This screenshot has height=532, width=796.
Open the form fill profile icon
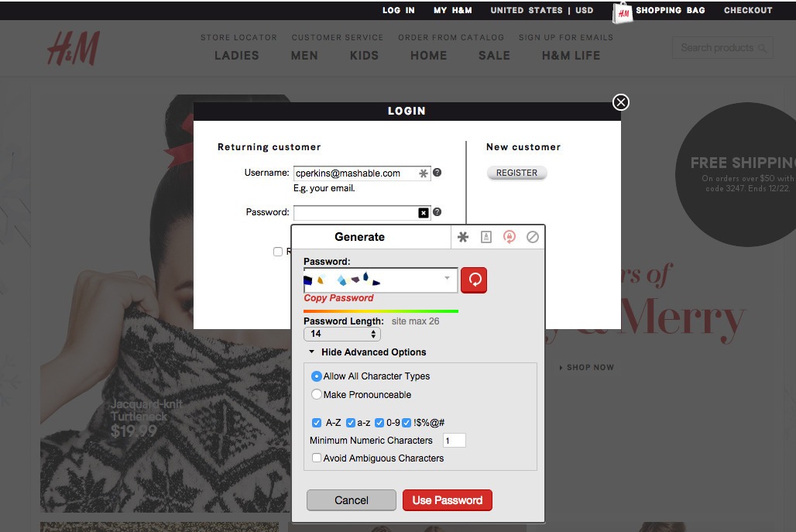(486, 237)
